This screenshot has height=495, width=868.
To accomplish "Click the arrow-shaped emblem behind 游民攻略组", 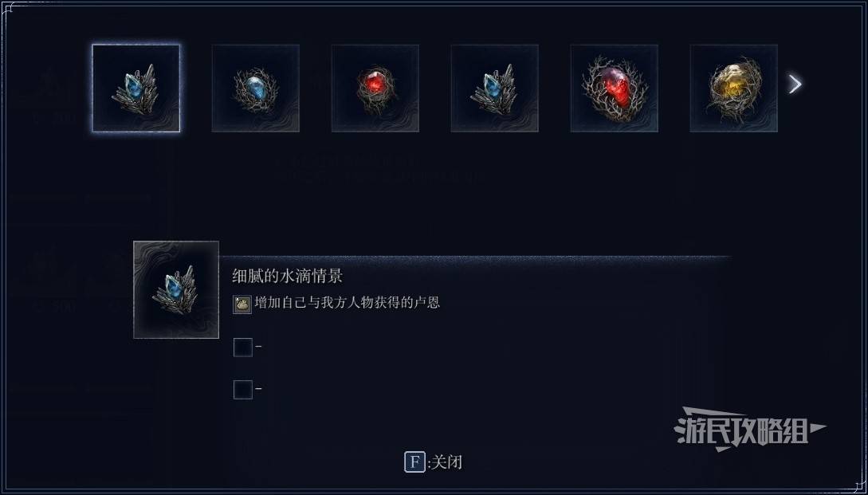I will (750, 429).
